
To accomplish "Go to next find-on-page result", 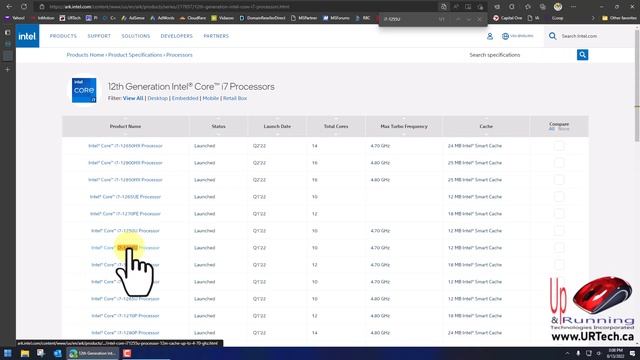I will click(469, 19).
